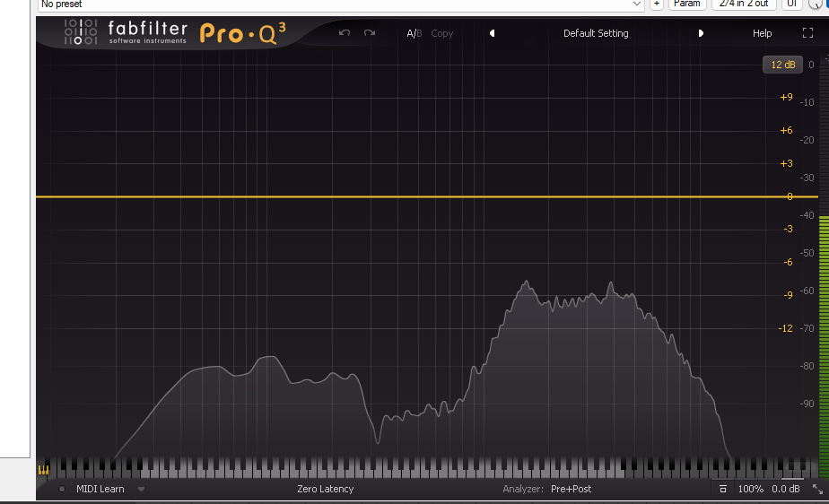The image size is (829, 504).
Task: Click the host plus preset button
Action: coord(656,4)
